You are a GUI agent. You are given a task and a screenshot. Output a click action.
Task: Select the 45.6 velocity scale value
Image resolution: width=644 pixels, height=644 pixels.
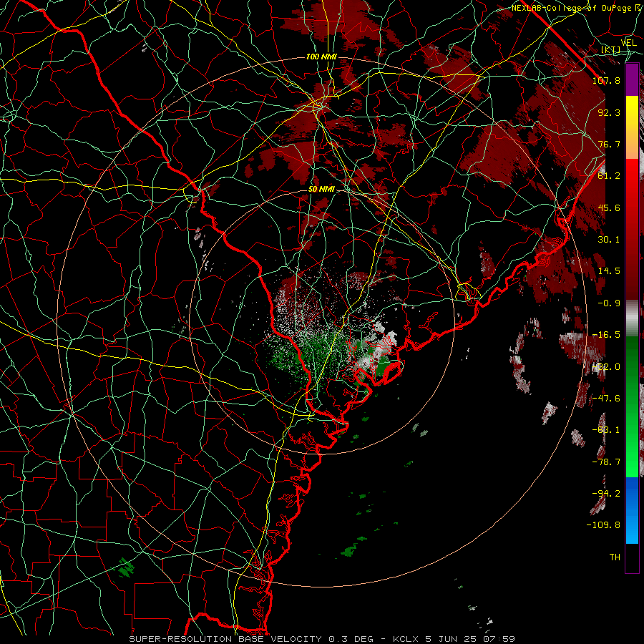click(609, 208)
